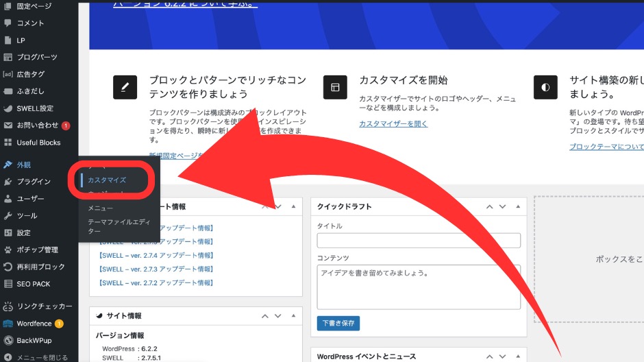
Task: Click the サイト情報 panel heading text
Action: (124, 316)
